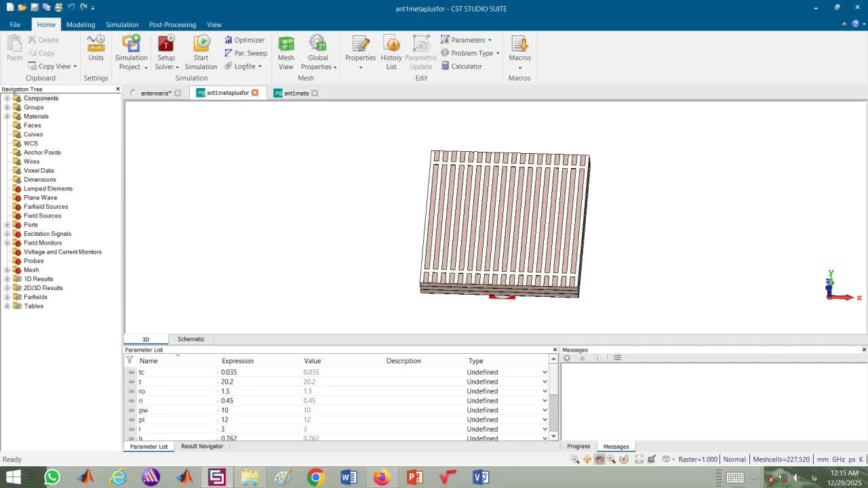Open the Calculator tool

tap(461, 66)
